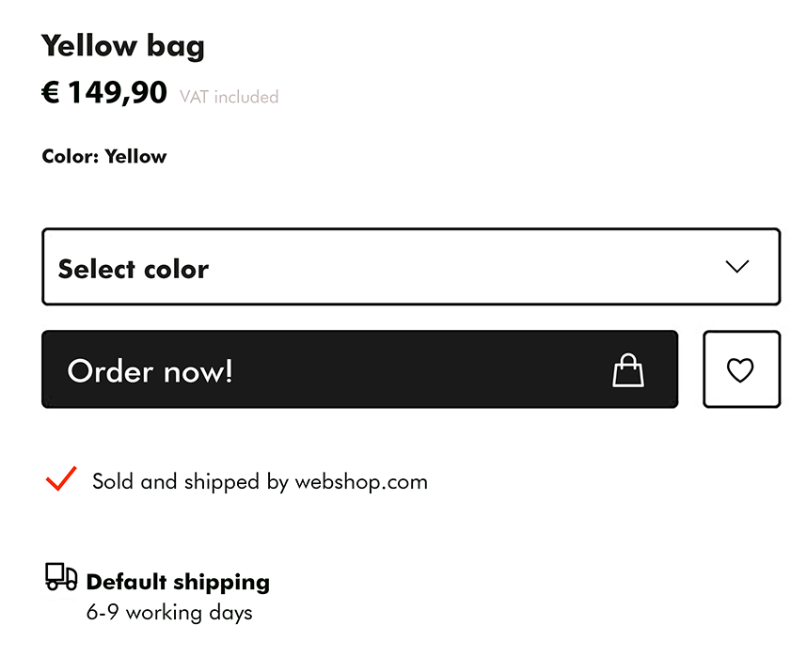Click the € 149,90 price
The height and width of the screenshot is (672, 807).
(x=104, y=92)
